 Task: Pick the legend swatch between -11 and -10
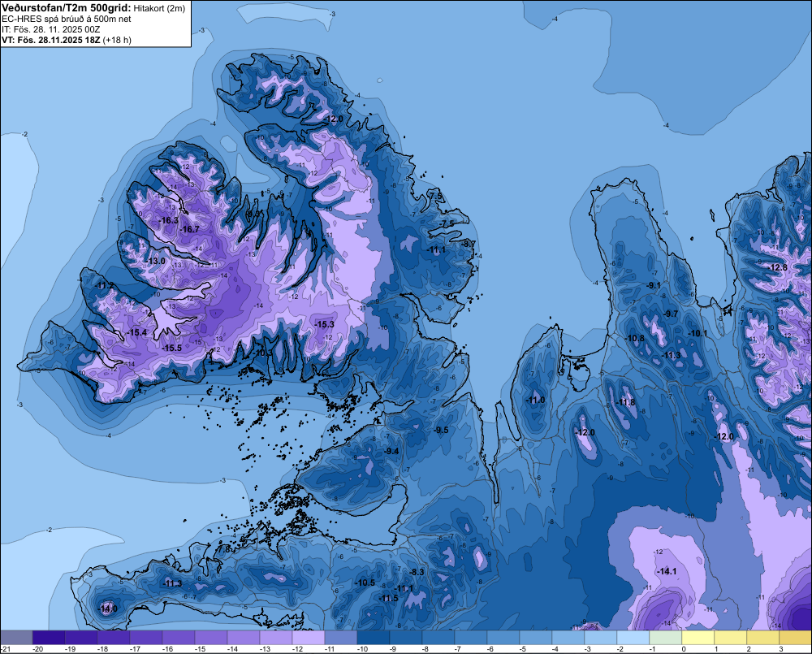click(341, 638)
